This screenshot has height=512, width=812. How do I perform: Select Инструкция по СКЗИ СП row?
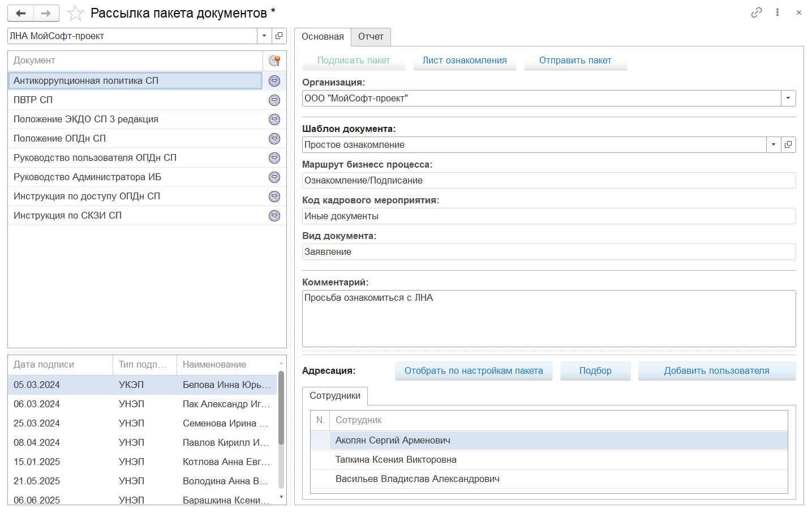point(135,216)
